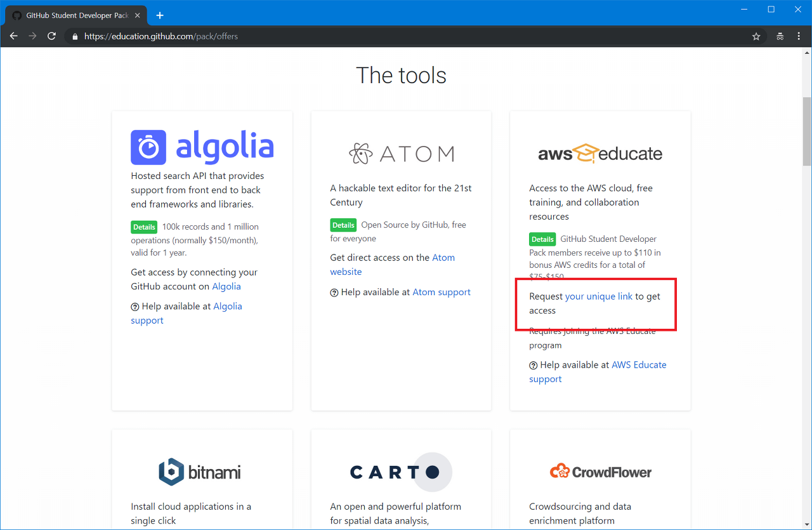Open a new tab with the plus button
Screen dimensions: 812x530
point(160,15)
